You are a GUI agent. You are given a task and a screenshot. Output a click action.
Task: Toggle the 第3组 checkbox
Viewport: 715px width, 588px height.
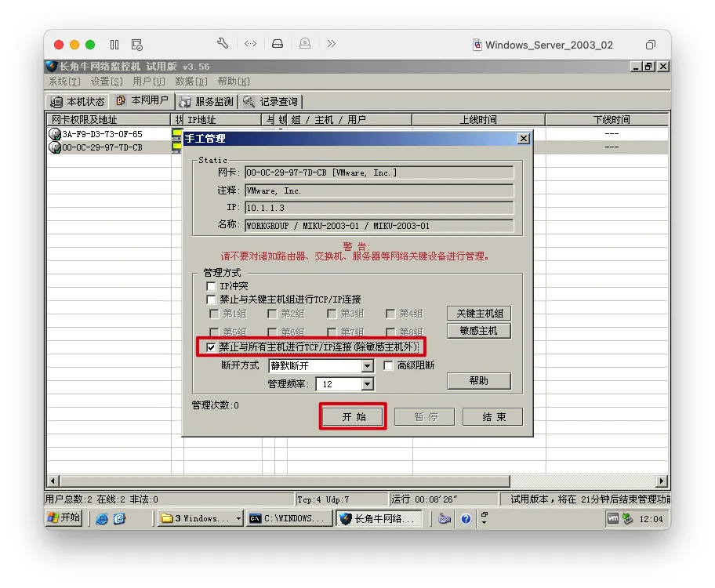(332, 314)
